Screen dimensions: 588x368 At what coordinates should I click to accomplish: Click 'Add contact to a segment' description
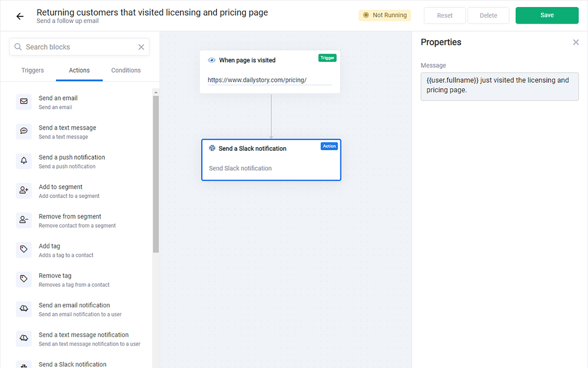click(69, 196)
